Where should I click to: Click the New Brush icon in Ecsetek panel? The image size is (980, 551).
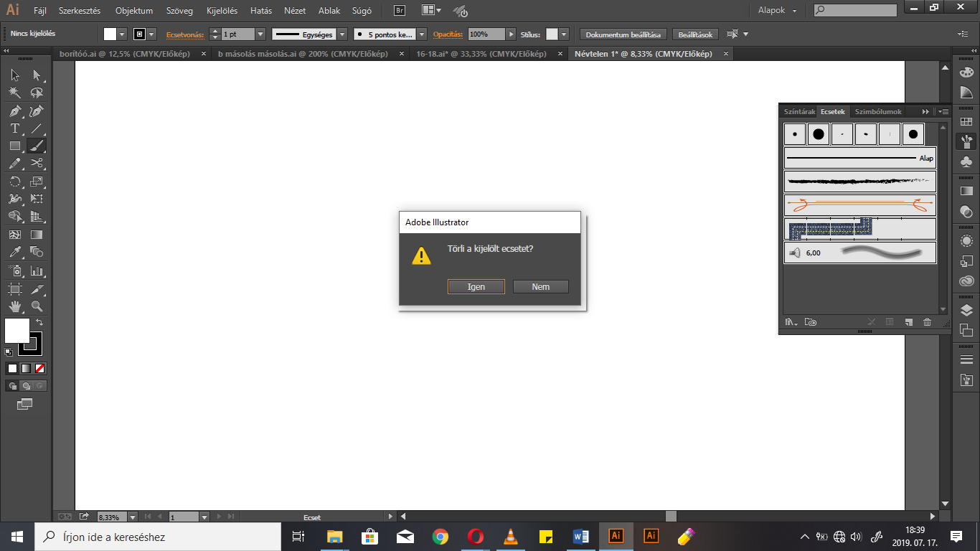tap(908, 322)
